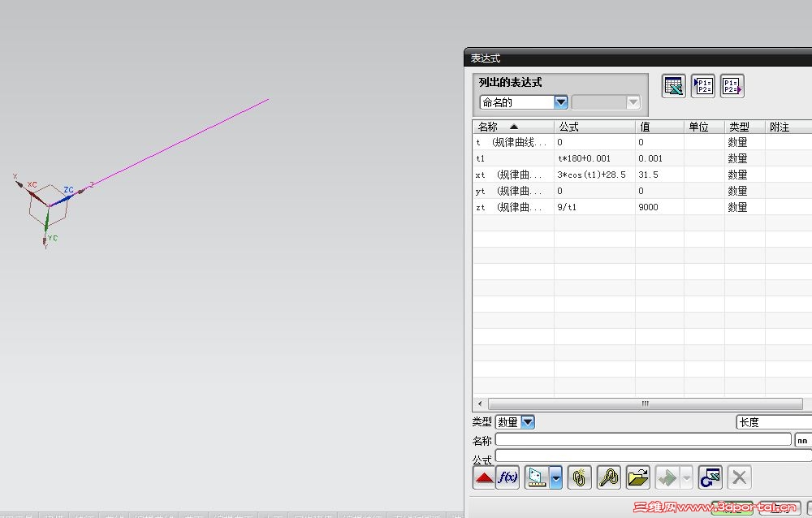
Task: Select the 't1' expression row
Action: click(x=642, y=158)
